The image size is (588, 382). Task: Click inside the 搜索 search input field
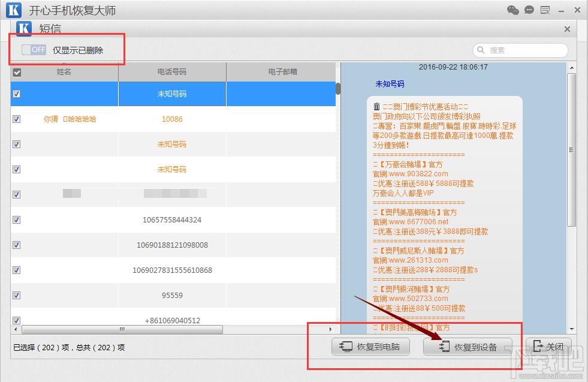click(x=521, y=50)
